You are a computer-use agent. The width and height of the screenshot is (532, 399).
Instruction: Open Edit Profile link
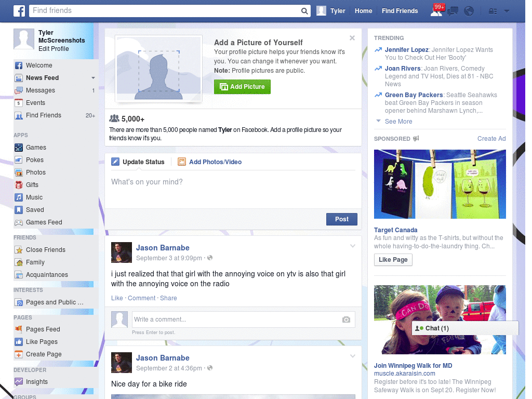pos(54,49)
